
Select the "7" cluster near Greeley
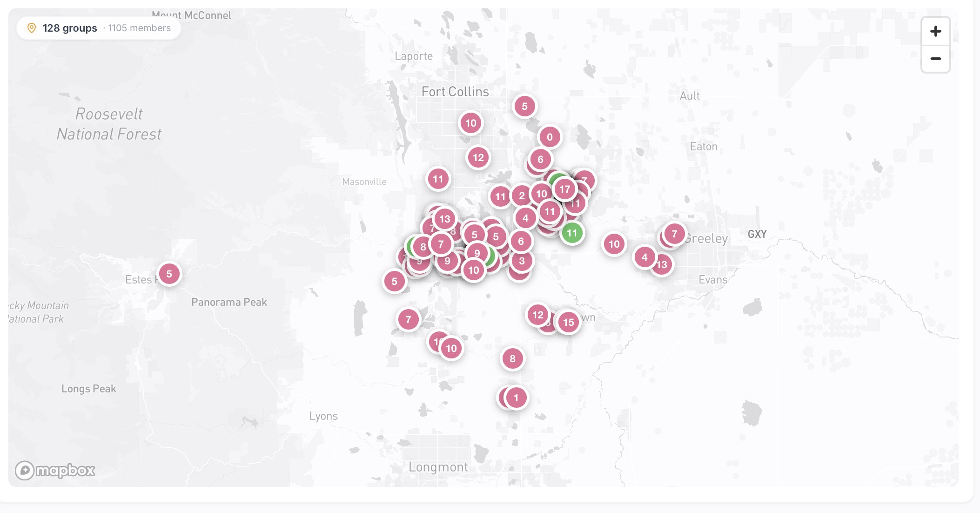click(674, 234)
